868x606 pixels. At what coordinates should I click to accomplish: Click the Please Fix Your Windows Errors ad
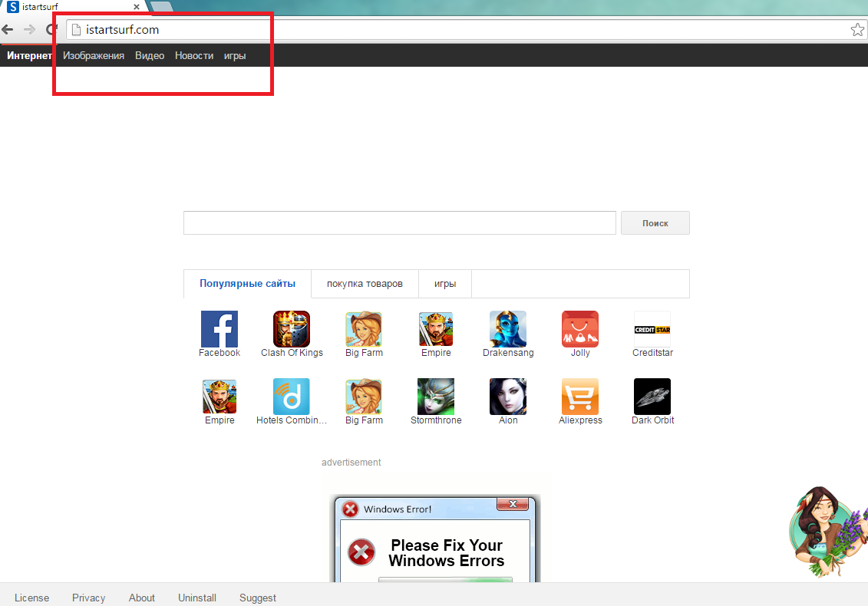(x=446, y=553)
